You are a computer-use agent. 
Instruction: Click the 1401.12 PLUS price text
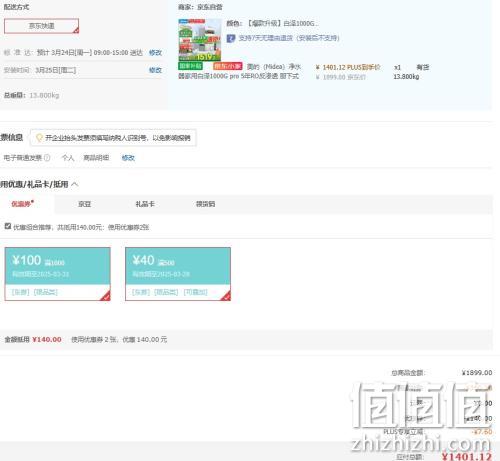coord(348,67)
